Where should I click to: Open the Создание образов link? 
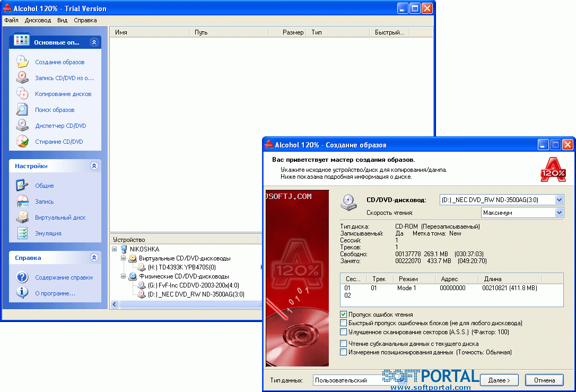tap(60, 62)
